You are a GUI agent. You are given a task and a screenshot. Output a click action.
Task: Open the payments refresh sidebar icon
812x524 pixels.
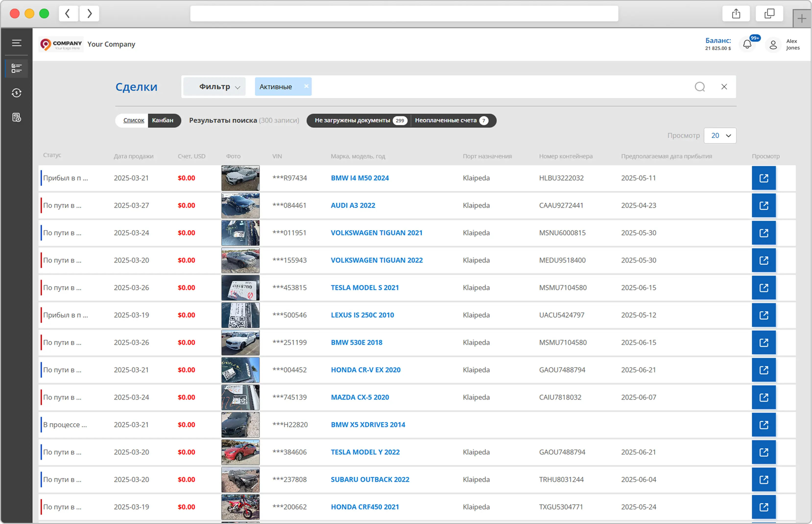(x=16, y=93)
